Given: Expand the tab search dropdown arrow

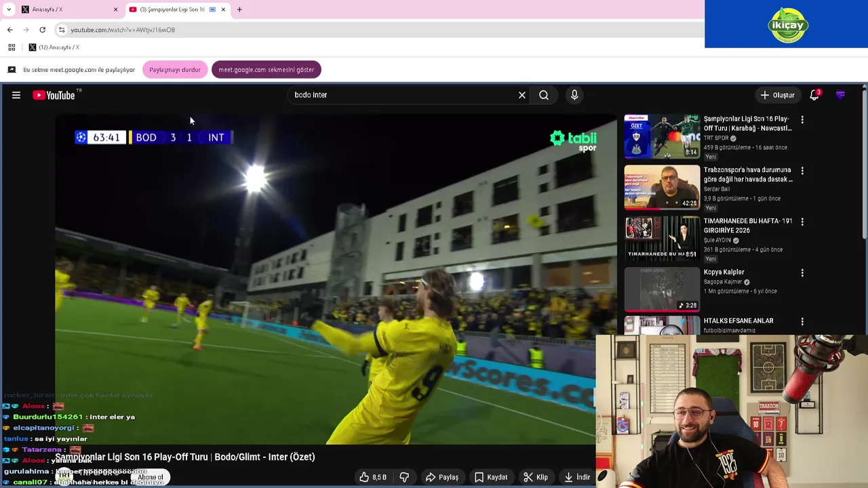Looking at the screenshot, I should (x=8, y=9).
